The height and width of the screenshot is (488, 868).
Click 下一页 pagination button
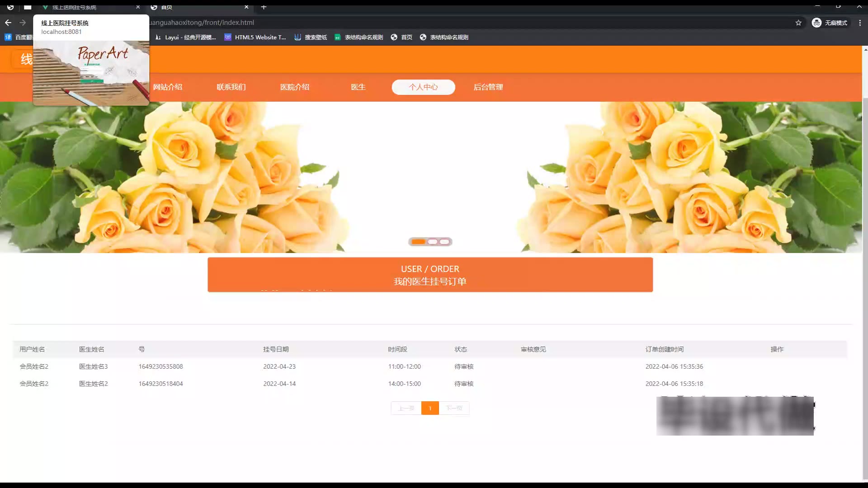point(454,408)
